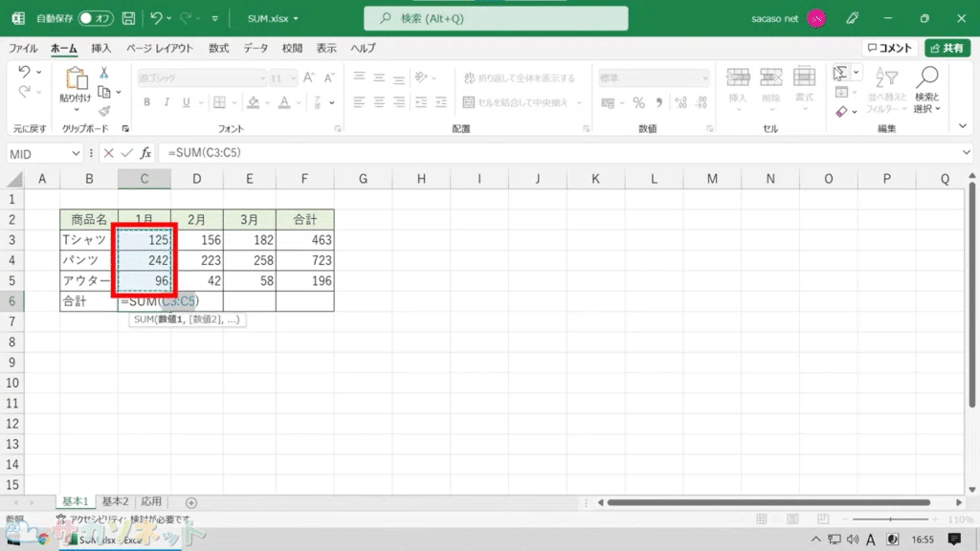
Task: Open the 検索と選択 menu
Action: [x=927, y=89]
